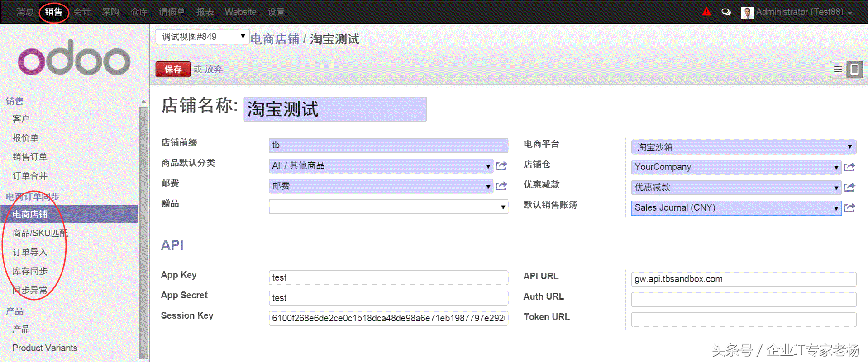Image resolution: width=868 pixels, height=362 pixels.
Task: Click the empty Token URL field
Action: point(744,320)
